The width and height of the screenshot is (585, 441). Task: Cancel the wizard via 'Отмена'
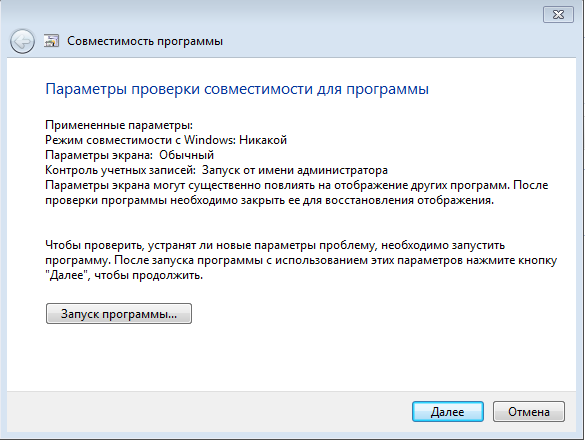[x=529, y=412]
